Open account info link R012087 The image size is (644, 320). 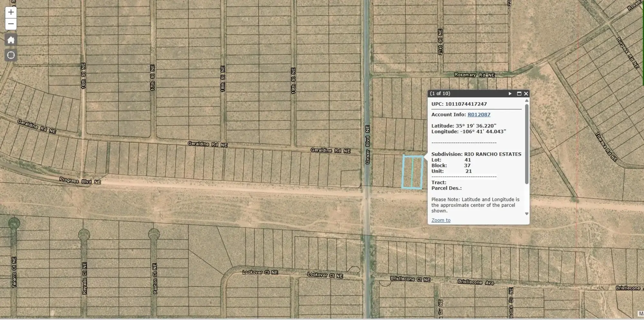[x=479, y=114]
